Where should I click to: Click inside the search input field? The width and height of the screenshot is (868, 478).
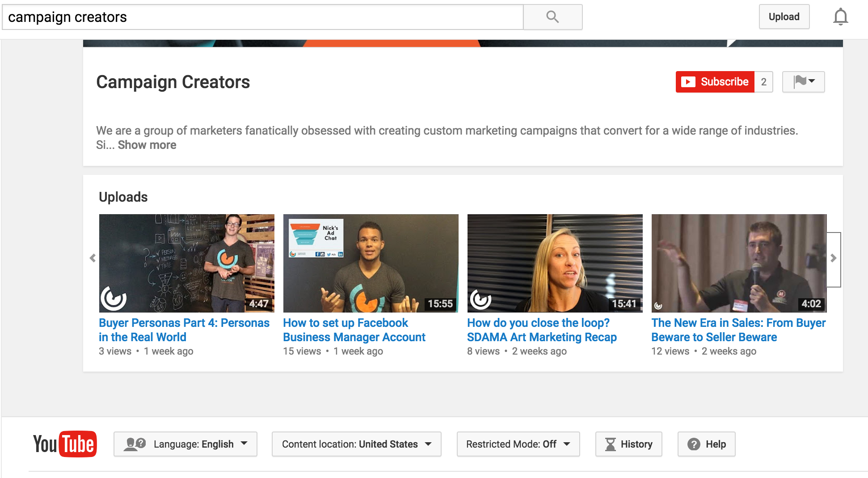(263, 17)
